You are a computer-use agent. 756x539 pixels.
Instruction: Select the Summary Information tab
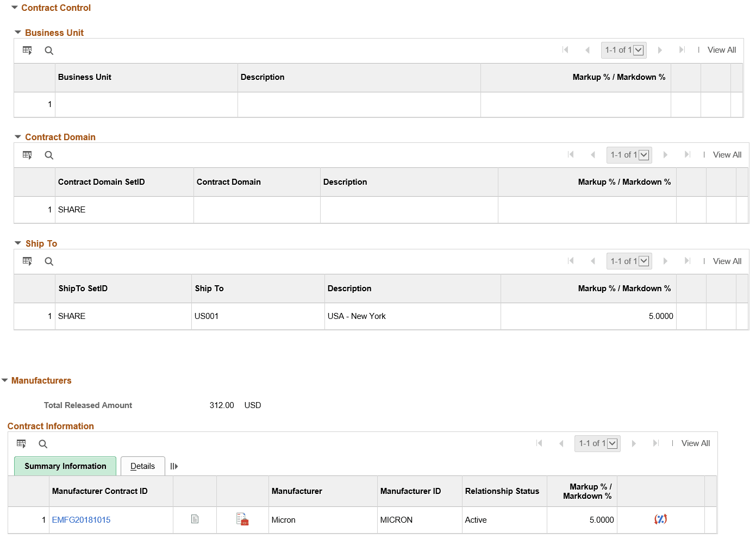[x=65, y=466]
